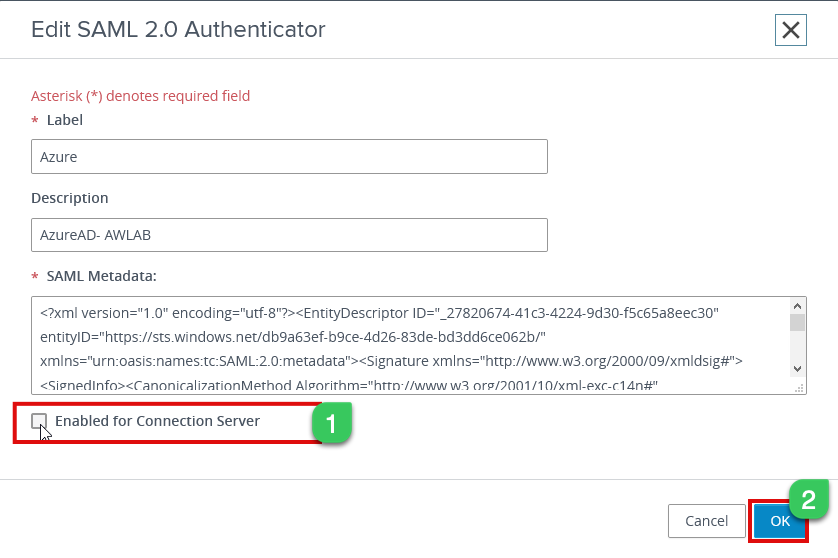Click the SAML Metadata scrollbar thumb
This screenshot has height=558, width=838.
point(797,322)
